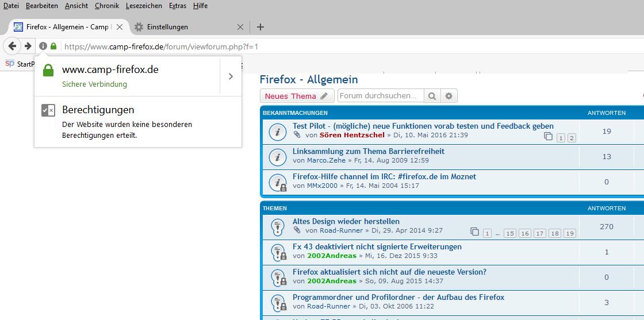
Task: Open the Hilfe menu
Action: pyautogui.click(x=201, y=6)
